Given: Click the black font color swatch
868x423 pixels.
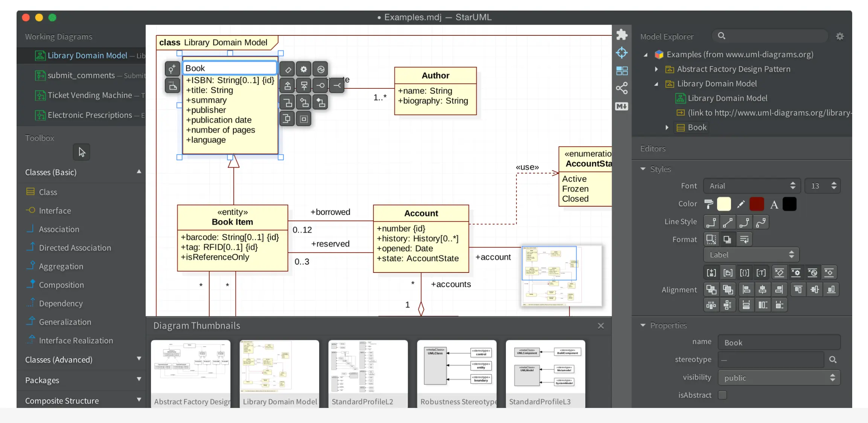Looking at the screenshot, I should pos(789,204).
